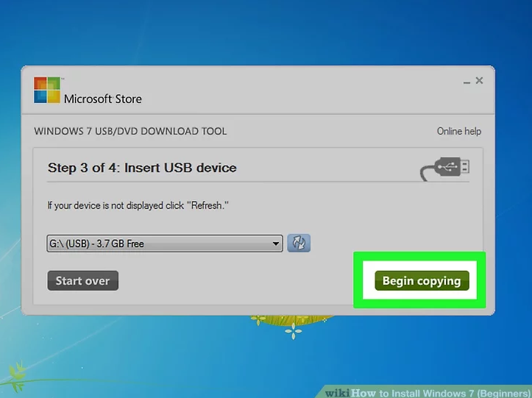Click the Microsoft Store four-color logo
The width and height of the screenshot is (532, 398).
[x=47, y=90]
